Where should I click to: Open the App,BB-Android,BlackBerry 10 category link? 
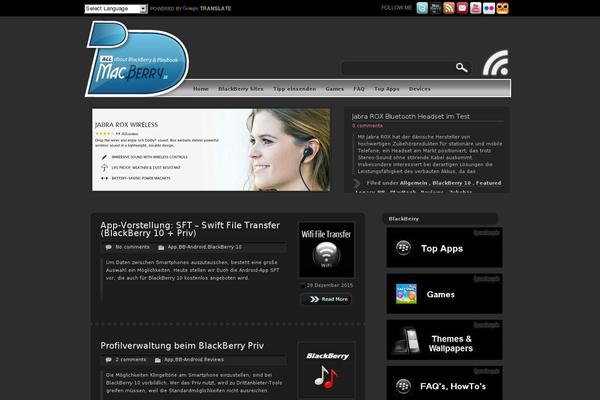[x=205, y=247]
